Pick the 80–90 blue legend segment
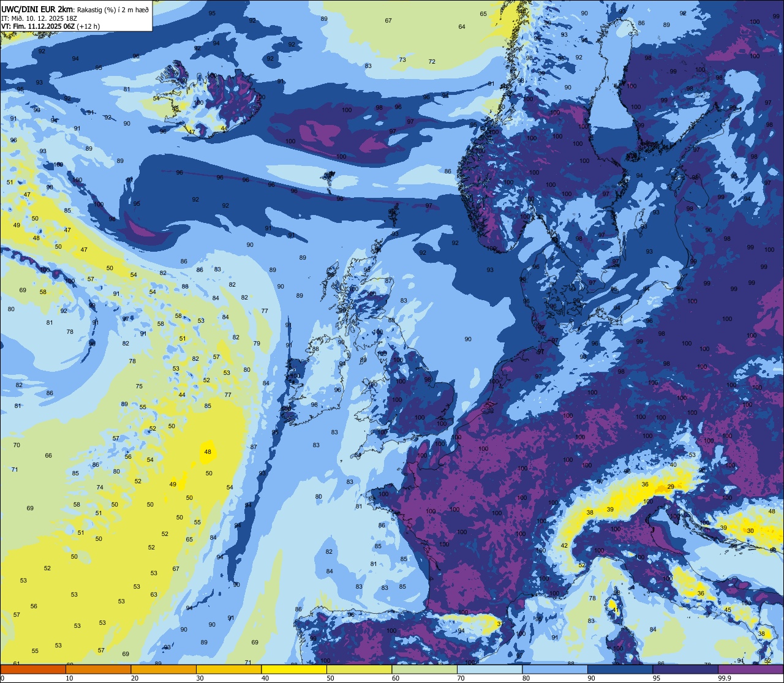Image resolution: width=784 pixels, height=683 pixels. (555, 670)
